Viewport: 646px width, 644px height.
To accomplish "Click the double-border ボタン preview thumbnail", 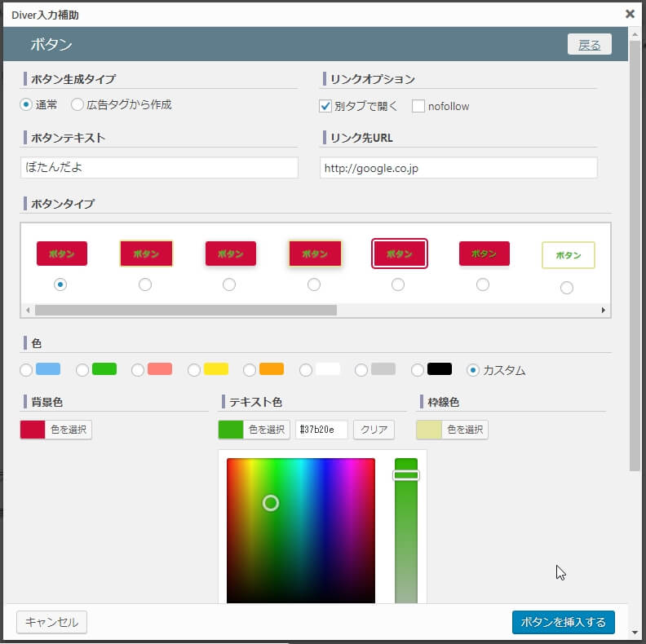I will tap(399, 254).
